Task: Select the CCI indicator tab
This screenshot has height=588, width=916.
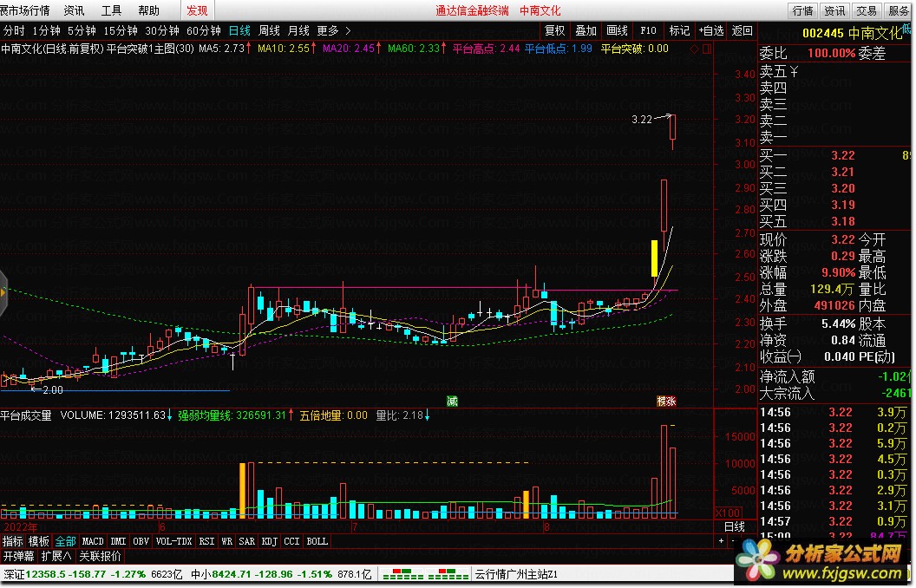Action: pyautogui.click(x=291, y=541)
